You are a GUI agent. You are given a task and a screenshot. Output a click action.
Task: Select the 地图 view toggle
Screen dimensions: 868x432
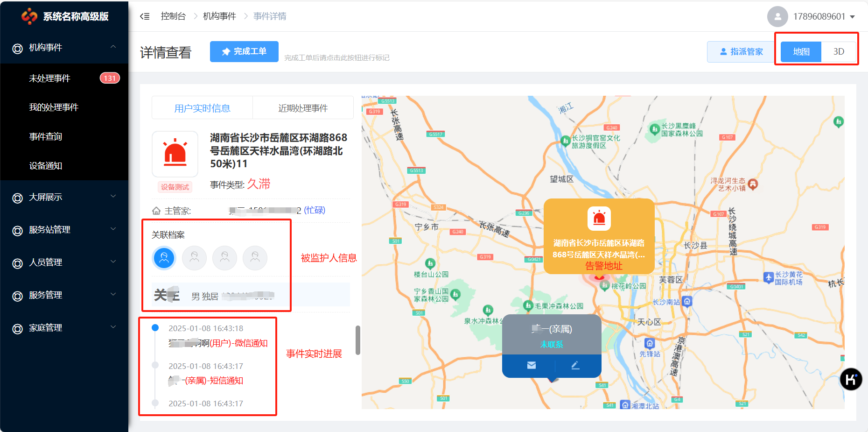(800, 51)
